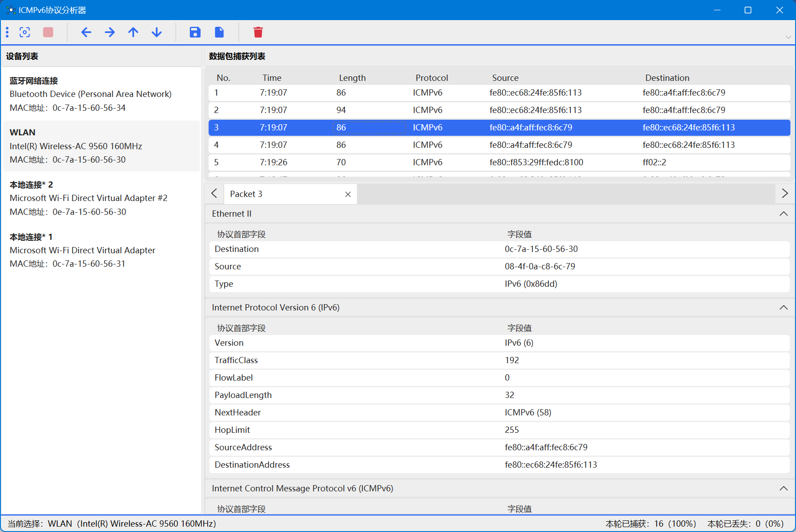Screen dimensions: 796x532
Task: Delete captured packets with red trash icon
Action: coord(258,32)
